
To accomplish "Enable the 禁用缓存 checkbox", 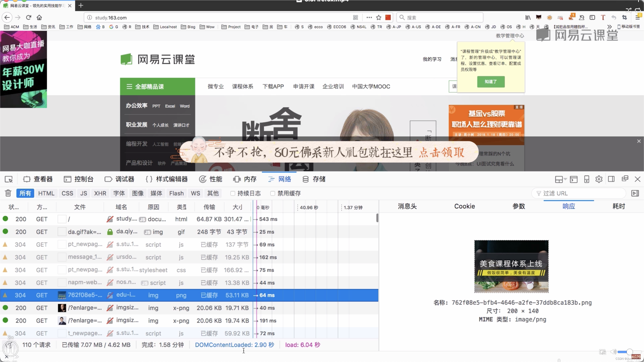I will [x=273, y=193].
